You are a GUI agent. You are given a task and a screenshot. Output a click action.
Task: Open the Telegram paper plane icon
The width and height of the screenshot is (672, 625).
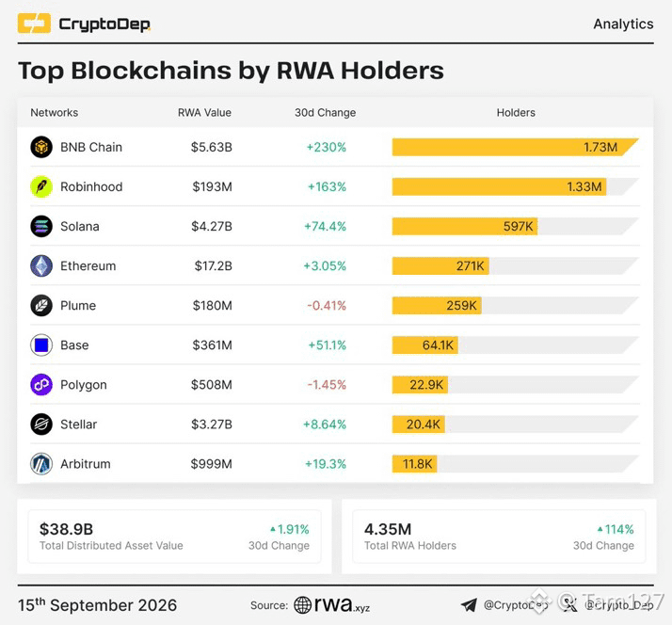pyautogui.click(x=469, y=605)
